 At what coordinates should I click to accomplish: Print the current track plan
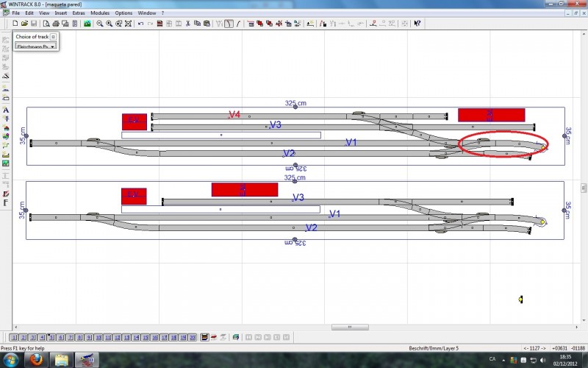coord(56,24)
